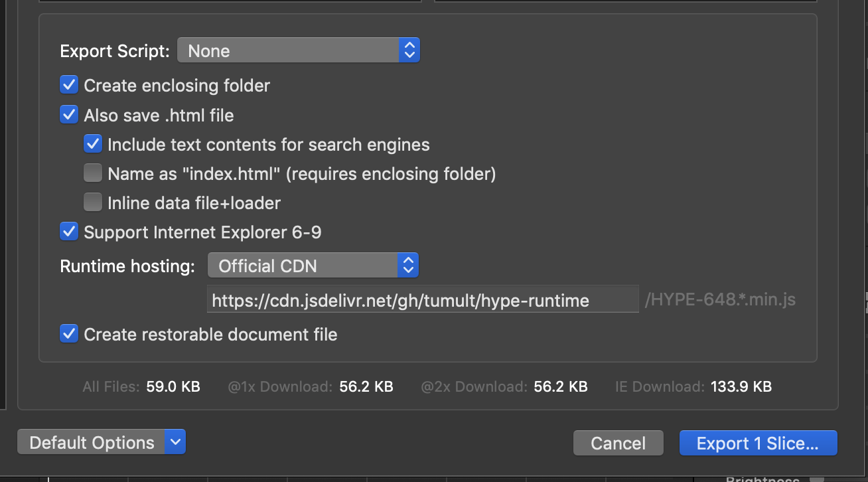The width and height of the screenshot is (868, 482).
Task: Check Inline data file+loader box
Action: click(93, 202)
